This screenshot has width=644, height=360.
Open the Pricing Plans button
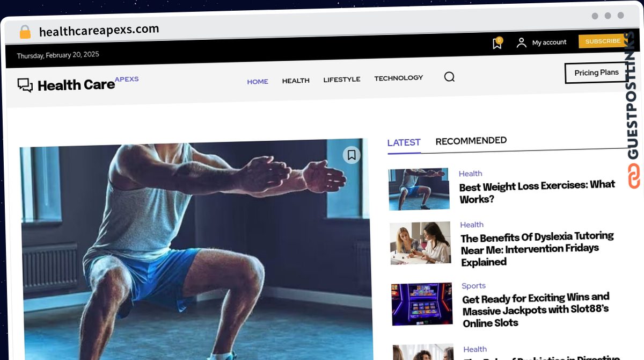click(x=596, y=73)
